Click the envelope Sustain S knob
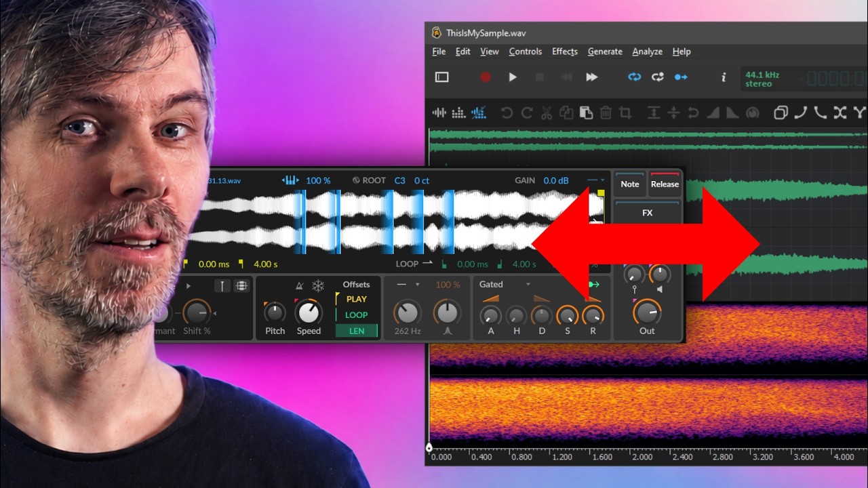 click(567, 315)
